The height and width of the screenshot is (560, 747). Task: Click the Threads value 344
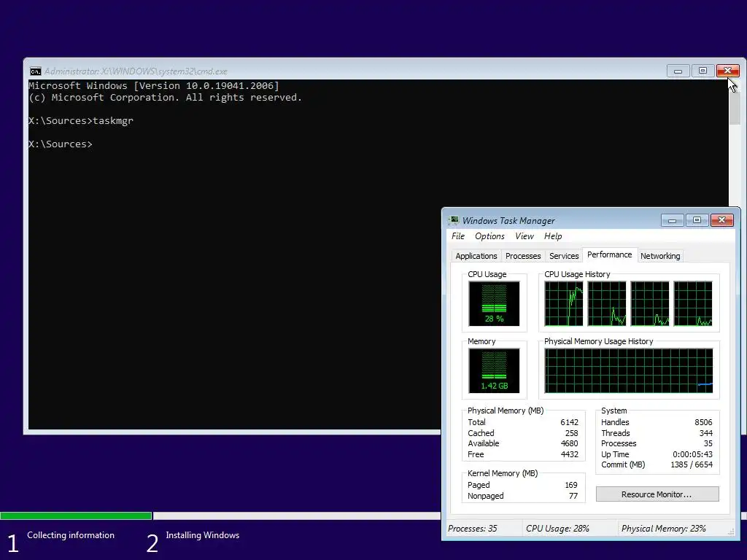click(705, 433)
